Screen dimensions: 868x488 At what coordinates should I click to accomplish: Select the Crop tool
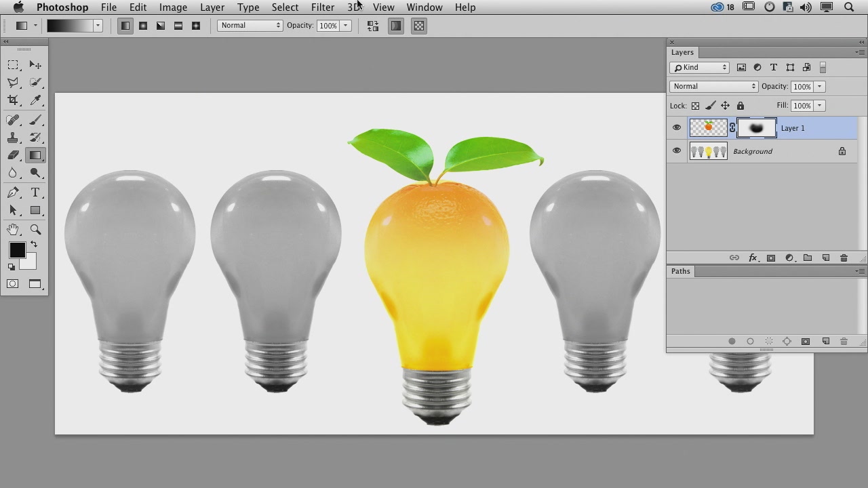(x=13, y=100)
